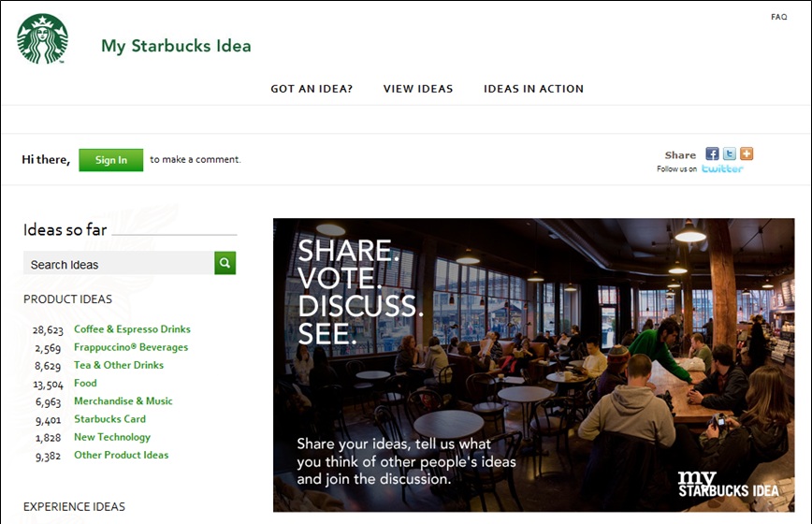812x524 pixels.
Task: Open IDEAS IN ACTION menu item
Action: (533, 89)
